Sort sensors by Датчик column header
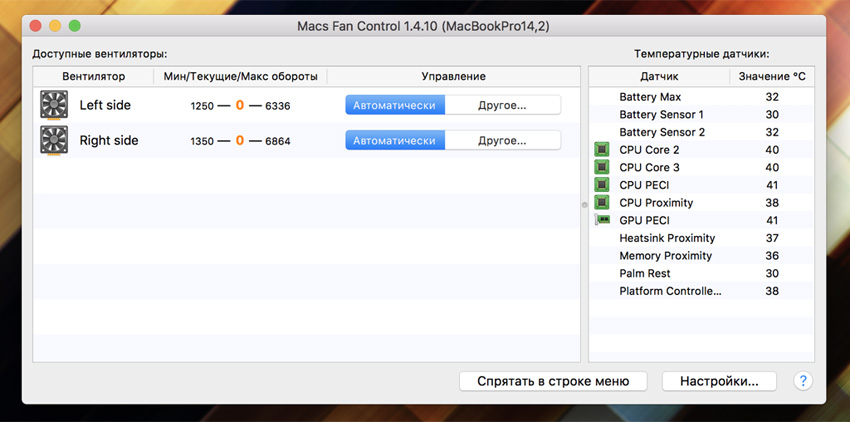 point(659,76)
